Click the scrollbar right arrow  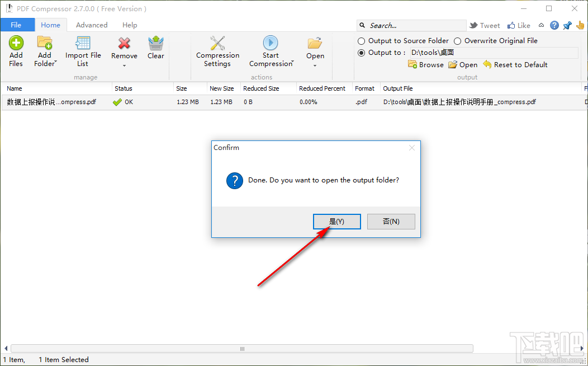[x=582, y=348]
